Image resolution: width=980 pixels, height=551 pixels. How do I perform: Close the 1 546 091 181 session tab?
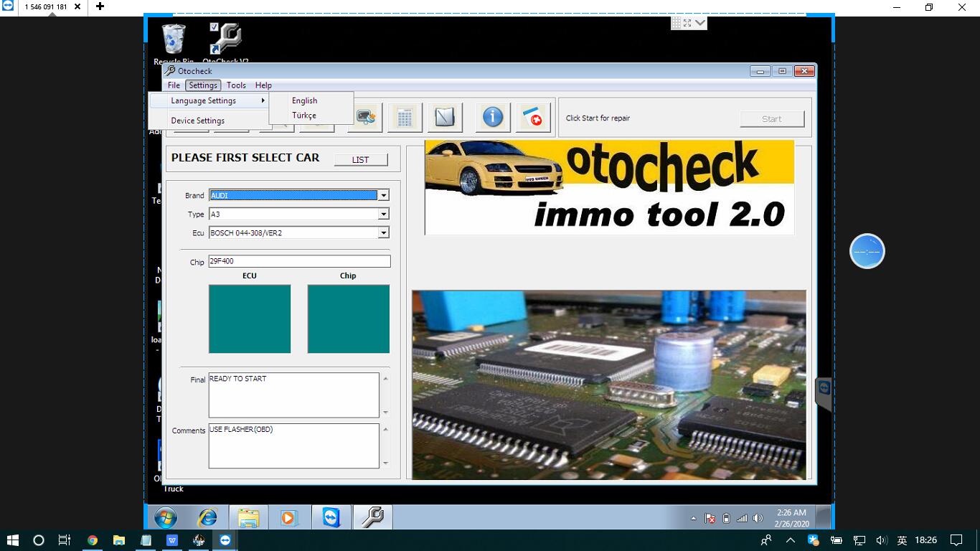(x=77, y=6)
